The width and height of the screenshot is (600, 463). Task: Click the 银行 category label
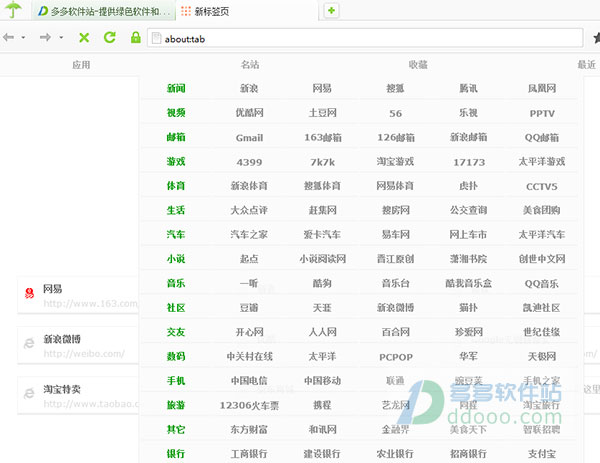pyautogui.click(x=176, y=454)
